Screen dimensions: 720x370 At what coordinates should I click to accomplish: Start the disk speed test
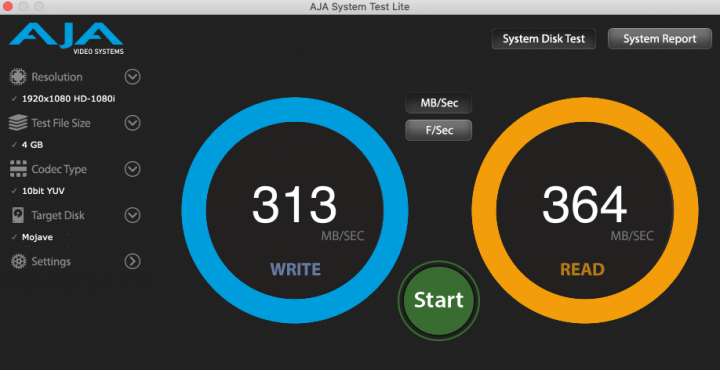439,300
